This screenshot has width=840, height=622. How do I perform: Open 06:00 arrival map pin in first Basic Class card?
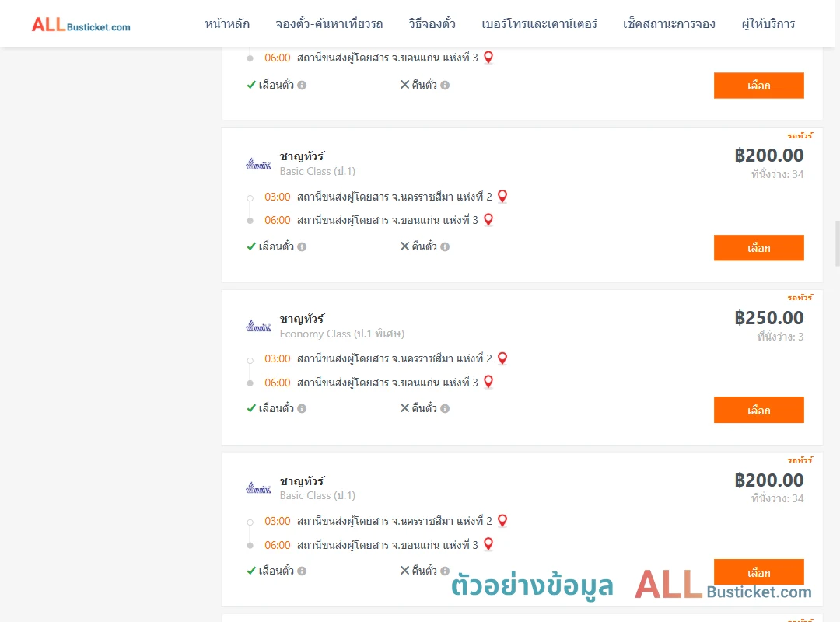tap(488, 220)
